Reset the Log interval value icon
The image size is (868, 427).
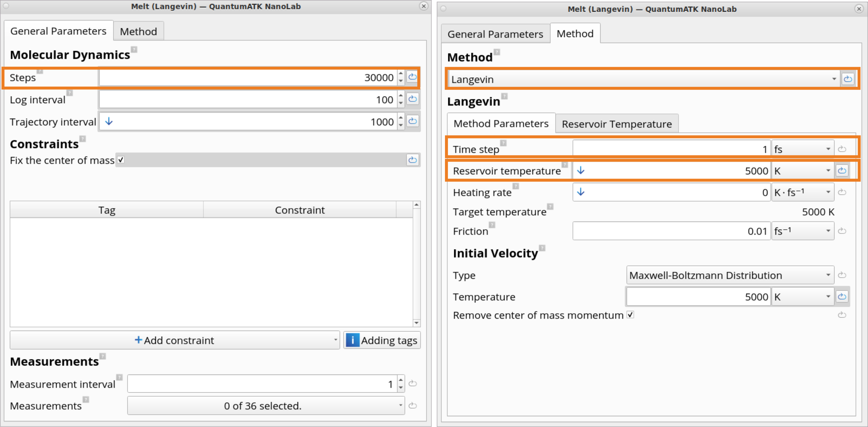click(412, 99)
